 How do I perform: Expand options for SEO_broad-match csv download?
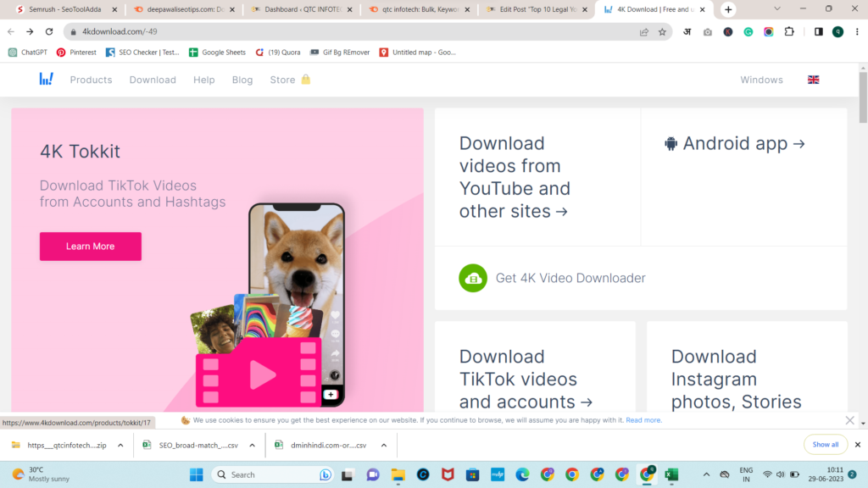[252, 445]
